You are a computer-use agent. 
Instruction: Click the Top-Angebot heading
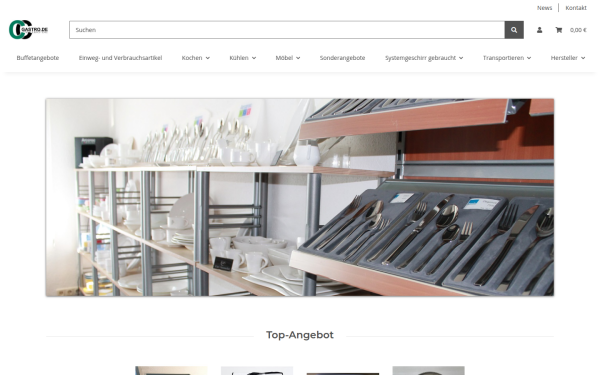[x=300, y=335]
